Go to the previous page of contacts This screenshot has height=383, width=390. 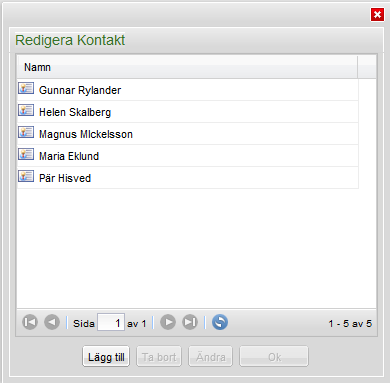(x=52, y=322)
